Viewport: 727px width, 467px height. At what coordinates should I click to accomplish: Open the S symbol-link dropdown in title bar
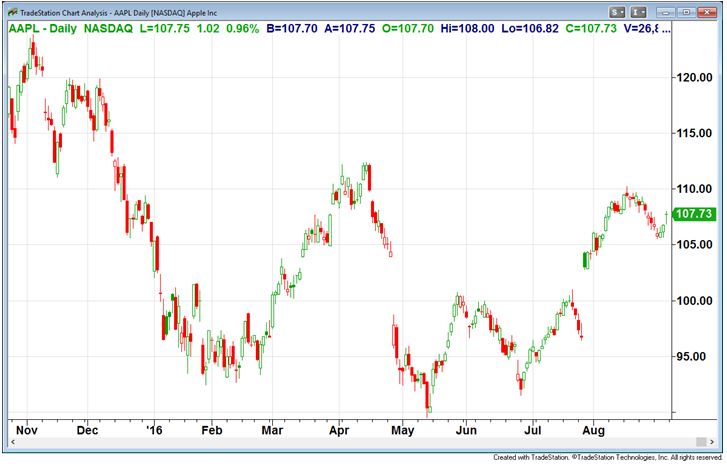click(618, 12)
